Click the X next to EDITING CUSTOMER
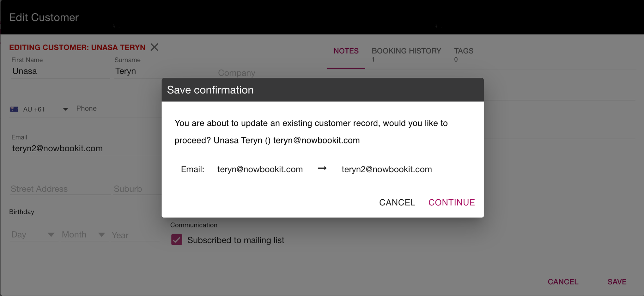Screen dimensions: 644x296 (154, 47)
